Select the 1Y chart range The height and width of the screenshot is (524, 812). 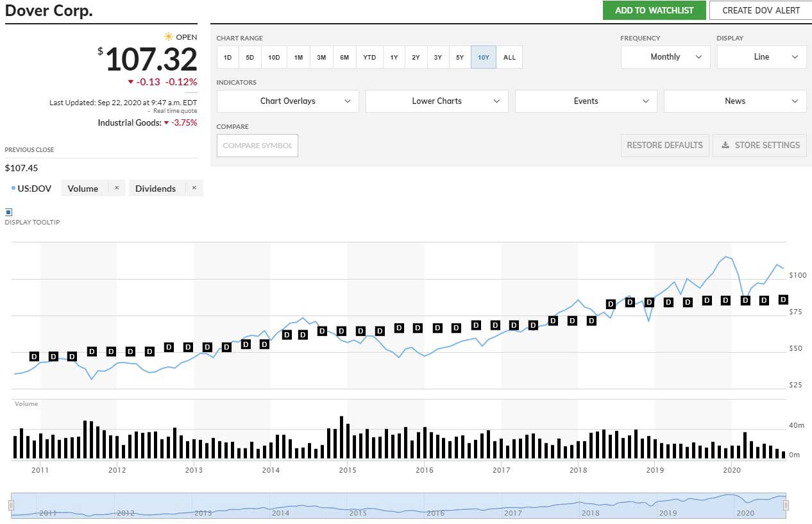point(394,57)
